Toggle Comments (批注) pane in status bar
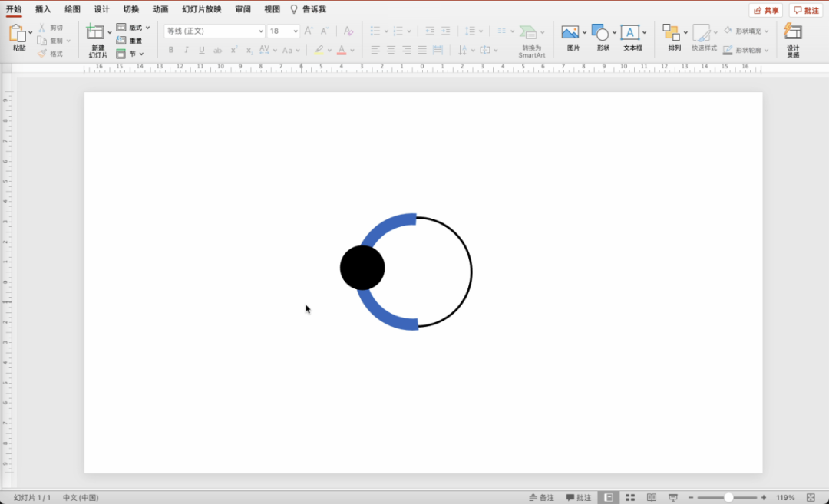Viewport: 829px width, 504px height. (579, 498)
